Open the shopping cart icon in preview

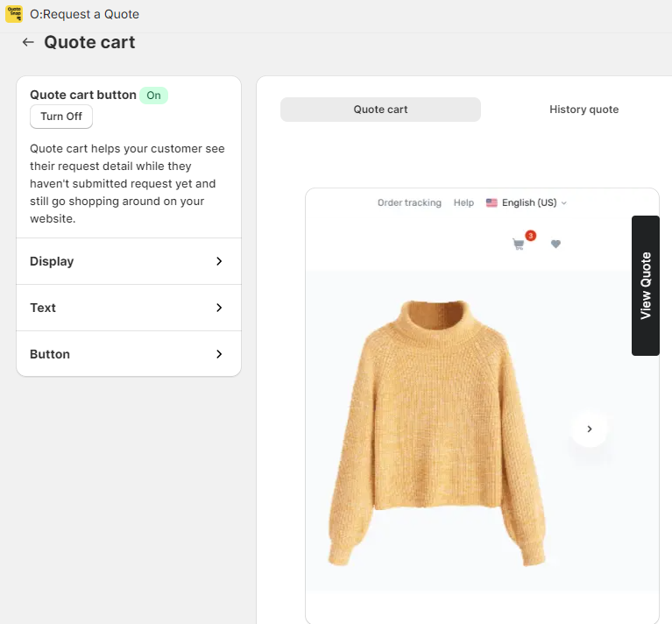pos(518,245)
